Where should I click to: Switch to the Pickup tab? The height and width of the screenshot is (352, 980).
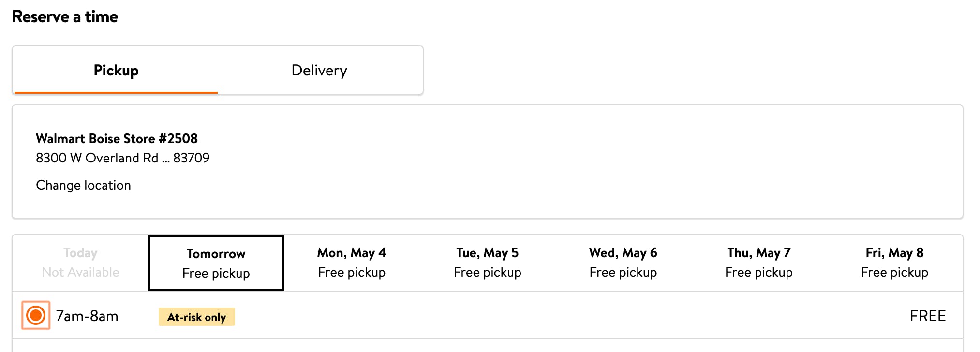(116, 71)
